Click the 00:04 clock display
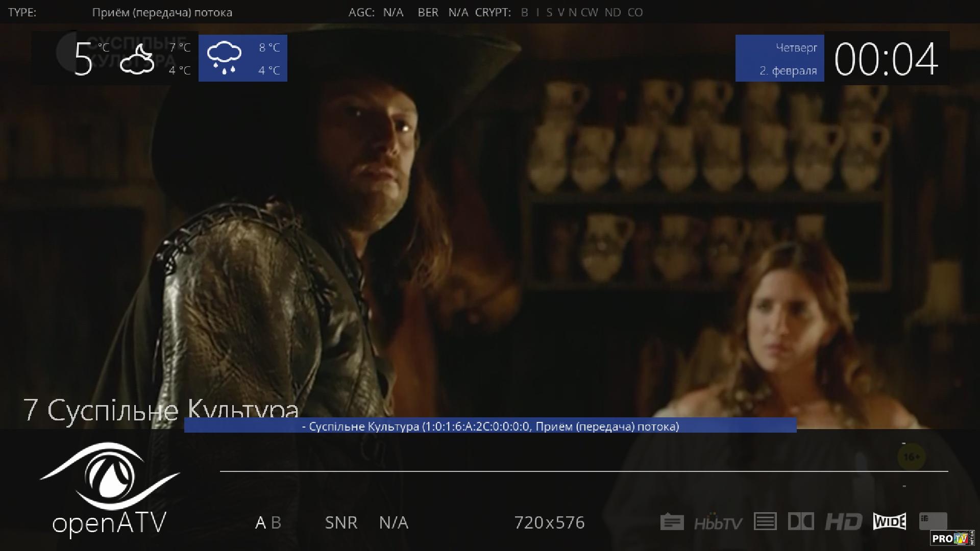The height and width of the screenshot is (551, 980). point(886,59)
